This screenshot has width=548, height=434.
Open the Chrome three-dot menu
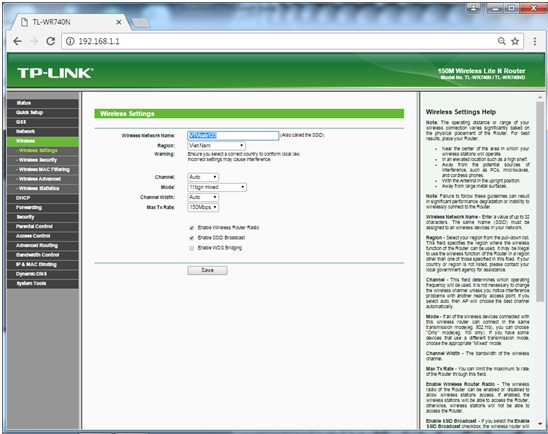pos(535,41)
